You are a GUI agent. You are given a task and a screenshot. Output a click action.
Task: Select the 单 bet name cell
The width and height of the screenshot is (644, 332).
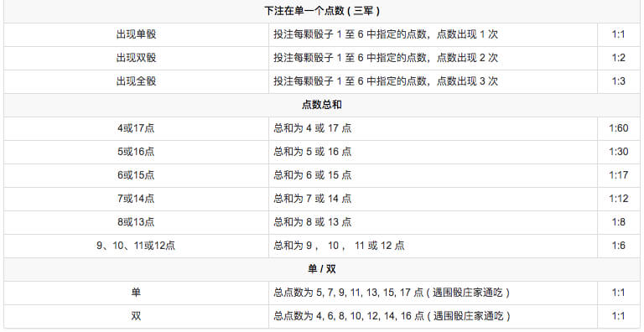point(136,293)
